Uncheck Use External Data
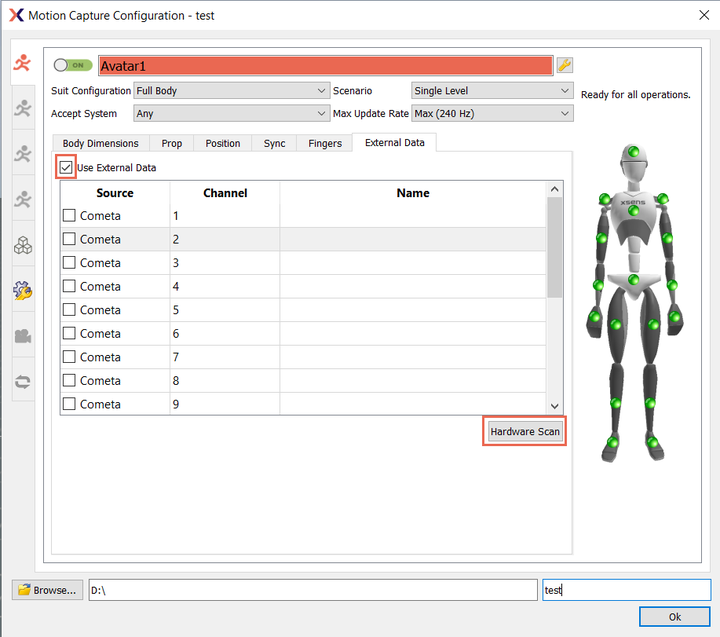This screenshot has height=637, width=720. click(66, 167)
